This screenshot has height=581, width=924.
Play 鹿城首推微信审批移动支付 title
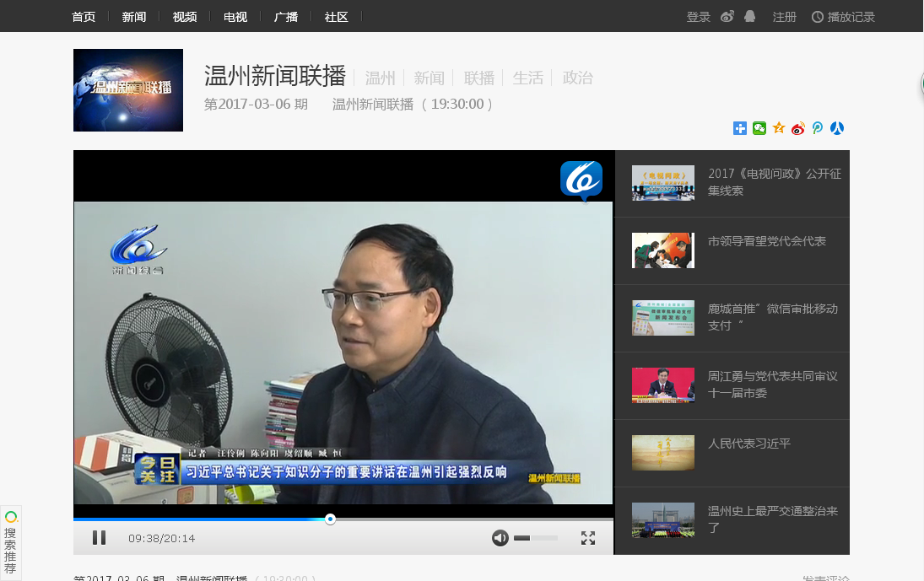[773, 317]
